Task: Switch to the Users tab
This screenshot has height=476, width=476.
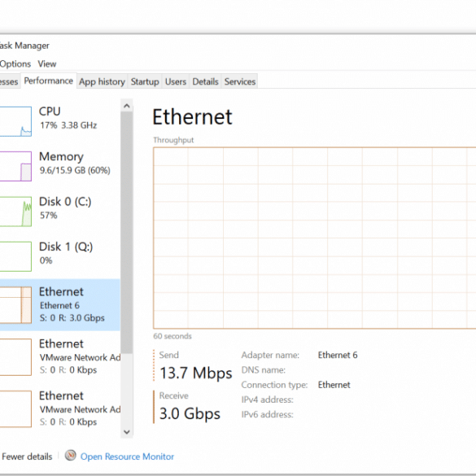Action: pos(176,81)
